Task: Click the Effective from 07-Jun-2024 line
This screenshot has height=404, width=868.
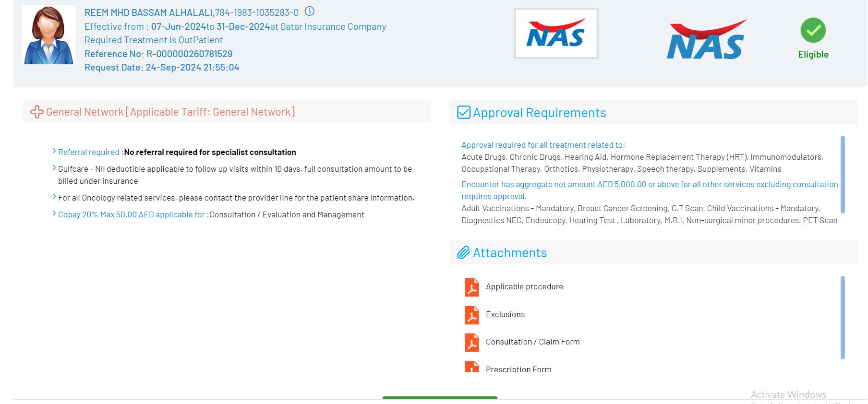Action: click(x=235, y=26)
